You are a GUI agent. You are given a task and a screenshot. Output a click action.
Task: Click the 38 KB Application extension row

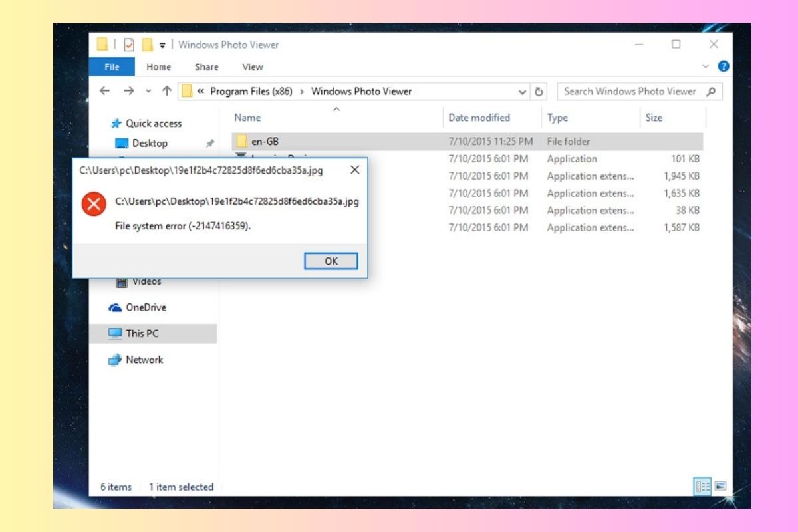click(x=467, y=210)
